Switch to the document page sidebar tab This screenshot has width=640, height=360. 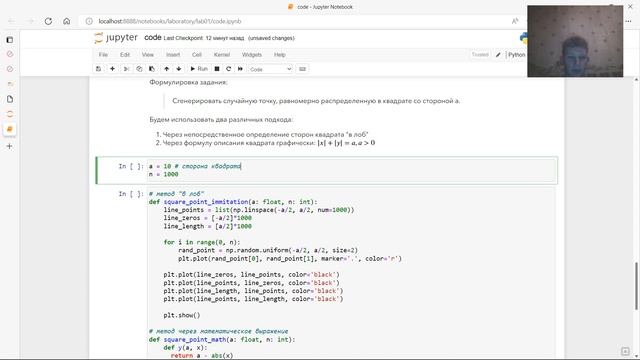(x=10, y=99)
